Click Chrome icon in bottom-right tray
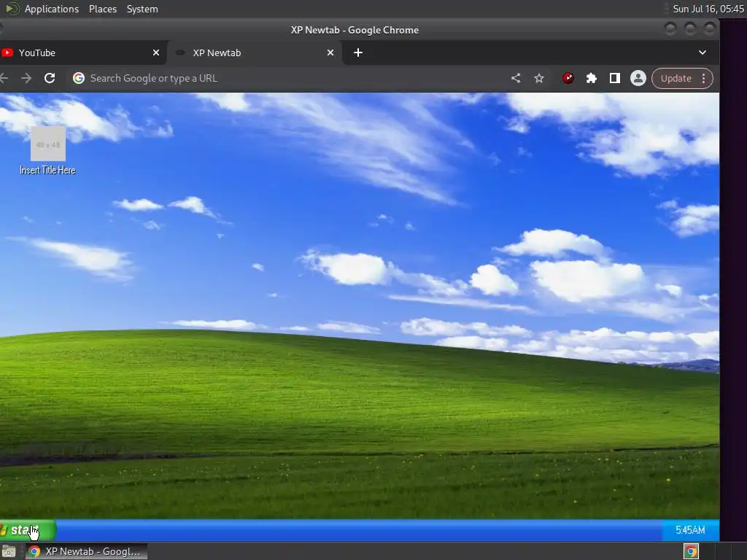The width and height of the screenshot is (747, 560). [691, 552]
